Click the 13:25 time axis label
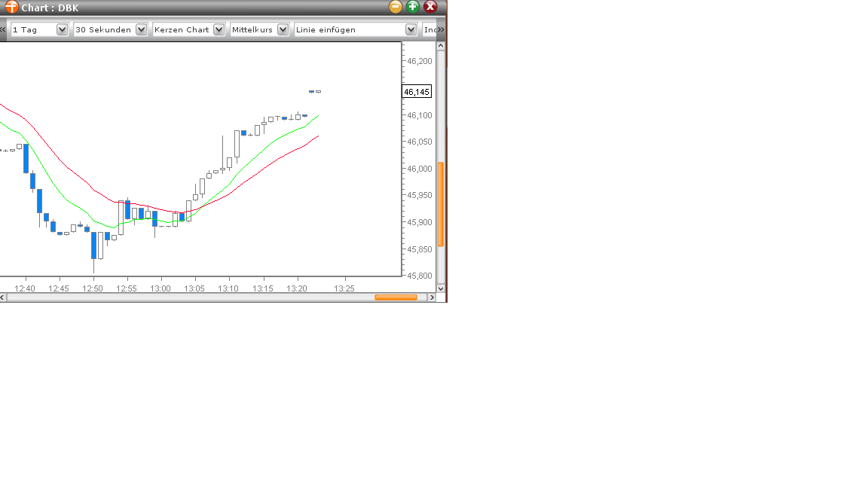This screenshot has width=868, height=488. (x=344, y=288)
